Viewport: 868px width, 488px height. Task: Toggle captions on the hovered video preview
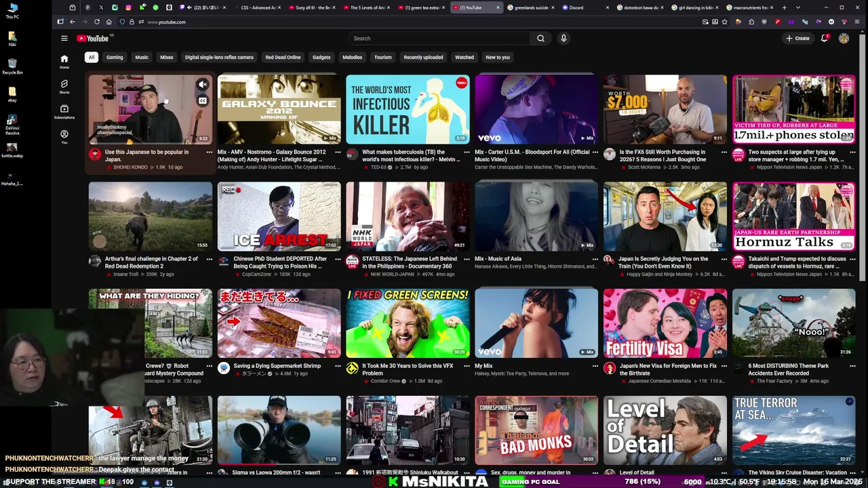[x=202, y=101]
